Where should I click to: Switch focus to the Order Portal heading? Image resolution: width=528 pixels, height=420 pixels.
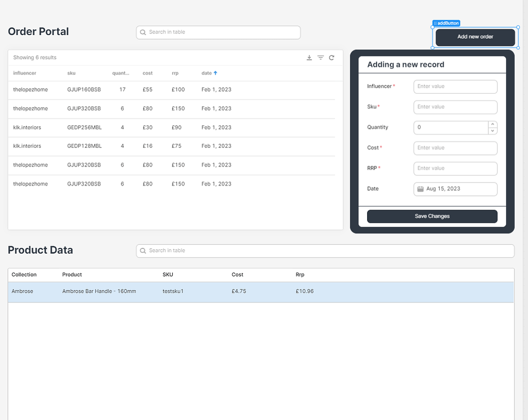[38, 31]
